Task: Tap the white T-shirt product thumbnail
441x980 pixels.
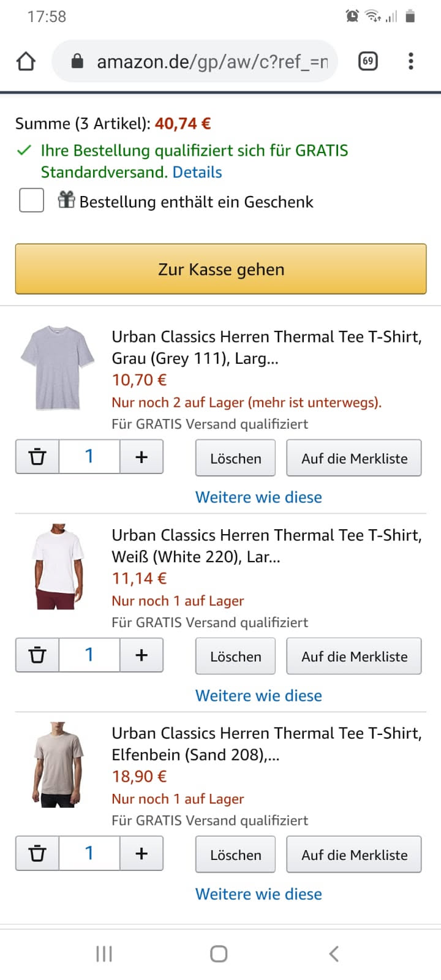Action: [x=58, y=567]
